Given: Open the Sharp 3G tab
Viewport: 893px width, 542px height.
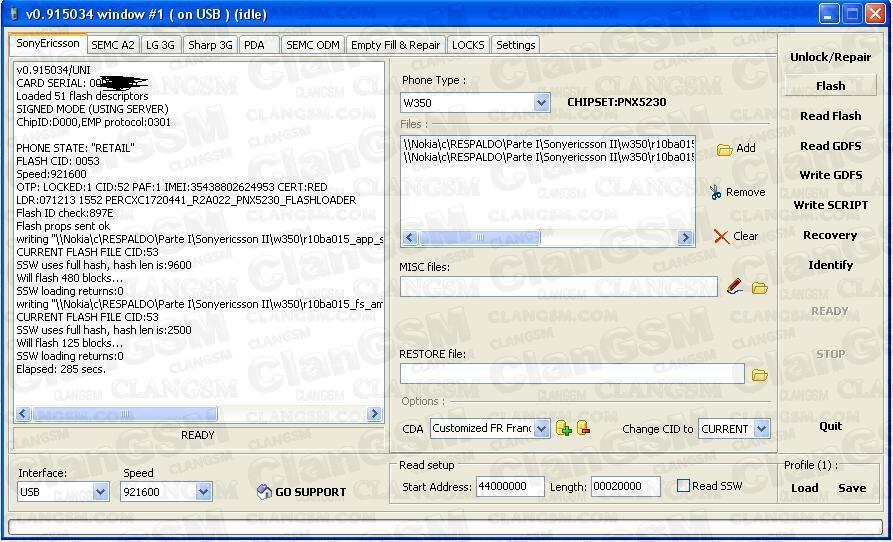Looking at the screenshot, I should click(x=210, y=45).
